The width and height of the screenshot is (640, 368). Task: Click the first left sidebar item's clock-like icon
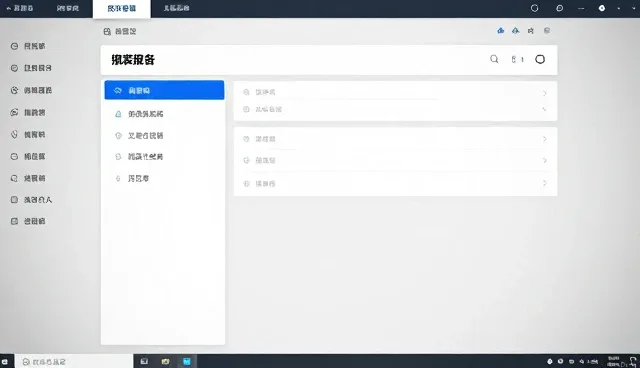14,46
